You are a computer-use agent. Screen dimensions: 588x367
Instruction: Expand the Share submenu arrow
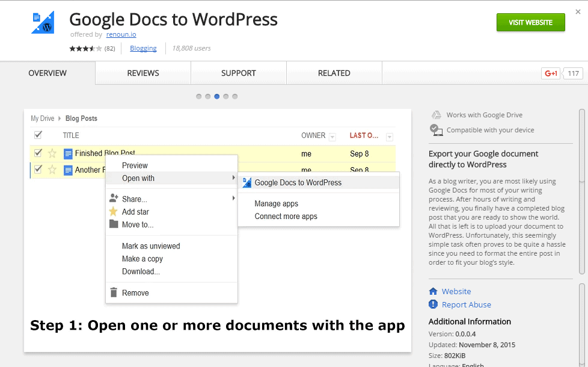[233, 199]
